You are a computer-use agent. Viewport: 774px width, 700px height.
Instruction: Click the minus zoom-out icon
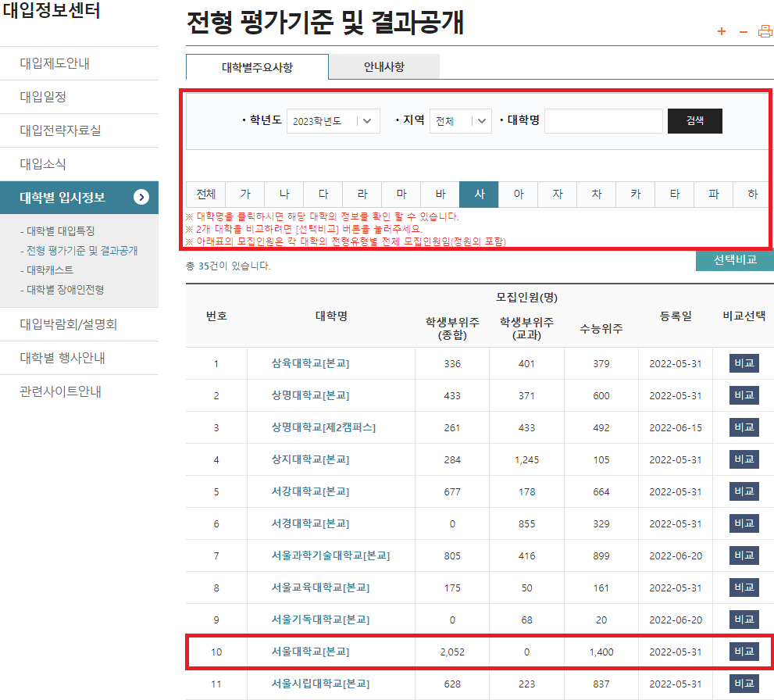coord(743,32)
